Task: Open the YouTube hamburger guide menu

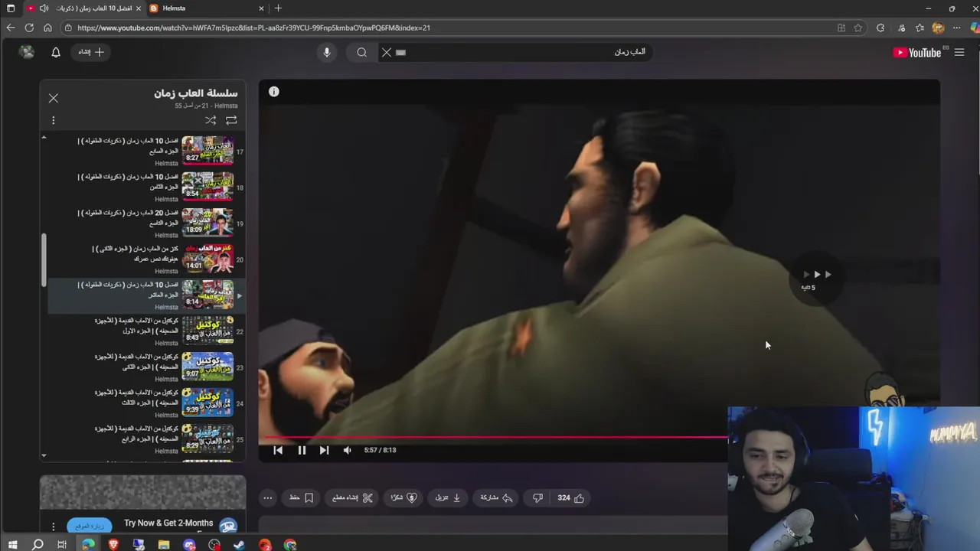Action: point(959,52)
